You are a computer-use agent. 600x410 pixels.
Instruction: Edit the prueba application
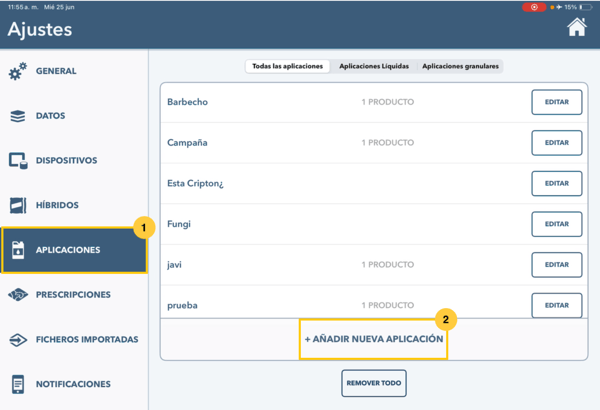tap(557, 305)
